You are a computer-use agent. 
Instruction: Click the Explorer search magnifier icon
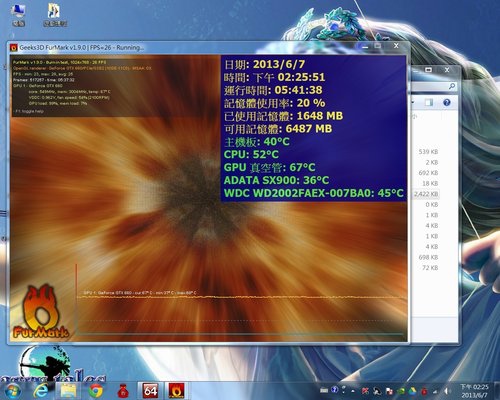pyautogui.click(x=452, y=86)
